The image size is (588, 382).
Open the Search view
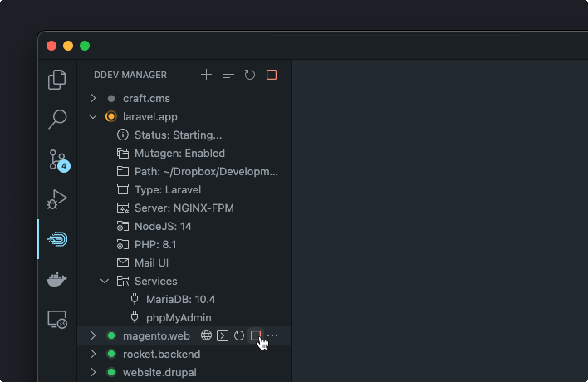pyautogui.click(x=57, y=120)
